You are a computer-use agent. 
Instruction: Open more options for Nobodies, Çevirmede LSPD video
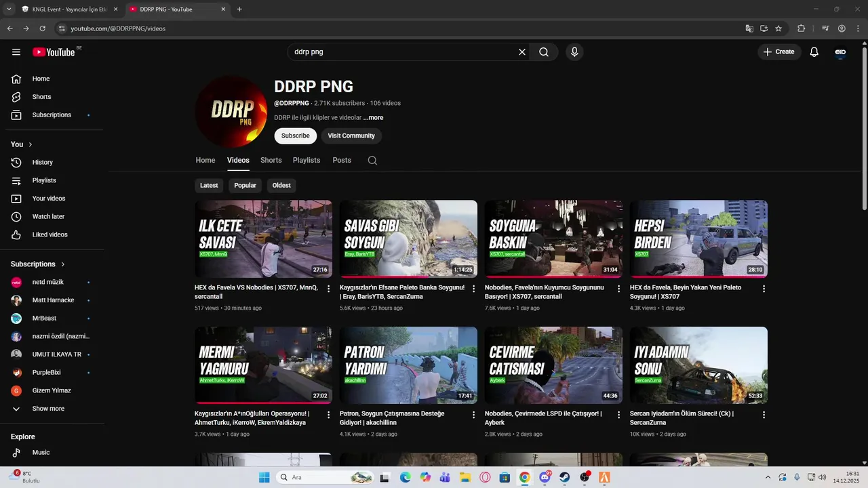click(x=618, y=415)
